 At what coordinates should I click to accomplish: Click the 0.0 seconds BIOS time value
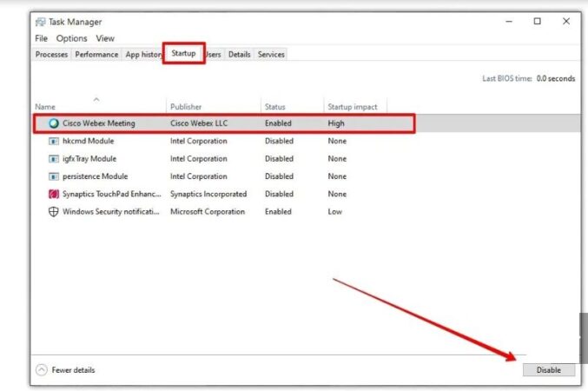coord(556,78)
